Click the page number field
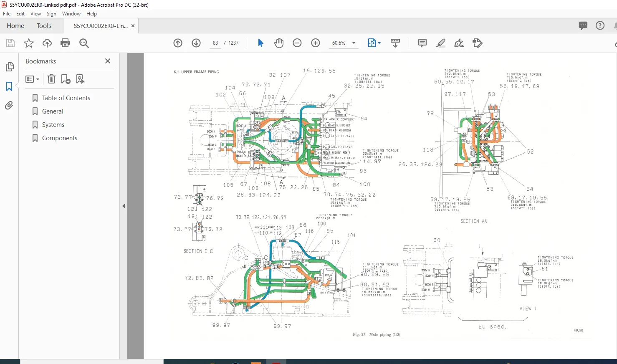Viewport: 617px width, 364px height. 215,43
